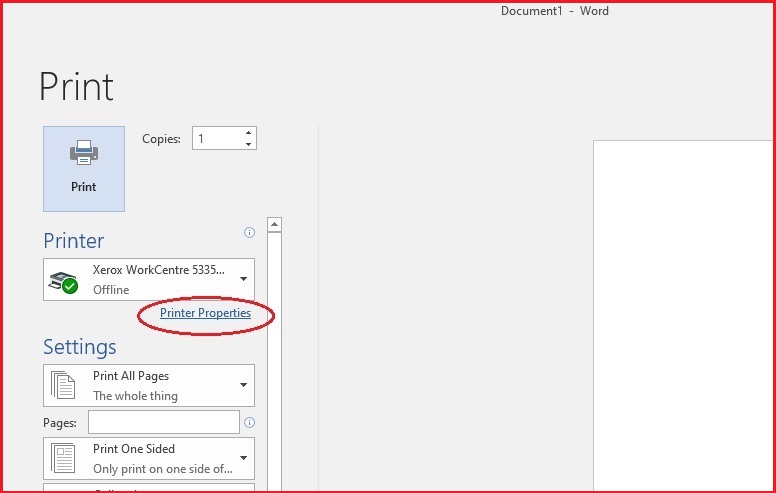This screenshot has height=493, width=776.
Task: Click the one sided page layout icon
Action: click(63, 458)
